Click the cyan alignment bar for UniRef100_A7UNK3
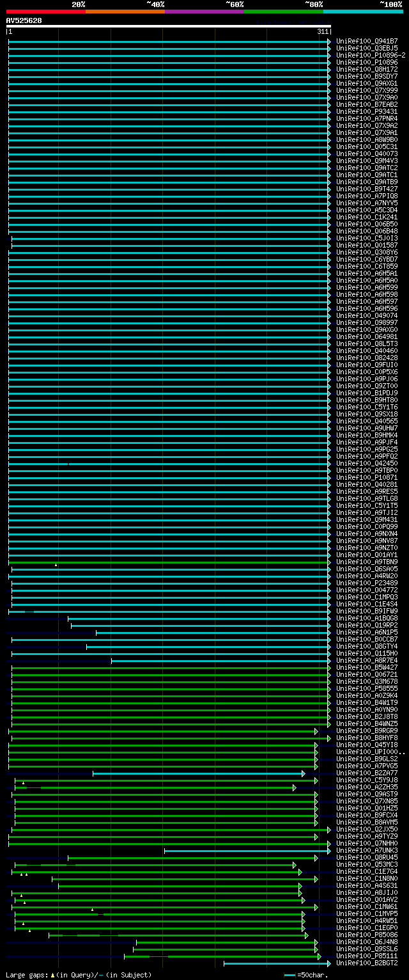Image resolution: width=409 pixels, height=980 pixels. 247,850
